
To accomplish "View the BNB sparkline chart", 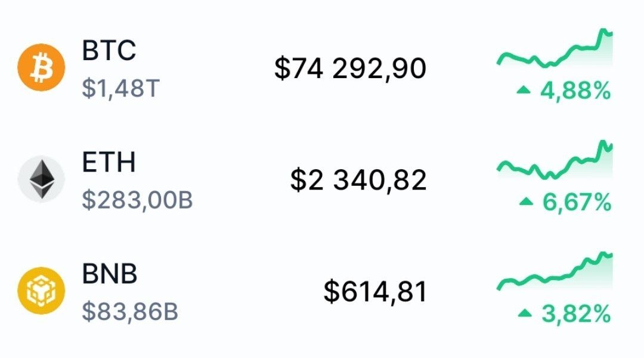I will [x=555, y=274].
